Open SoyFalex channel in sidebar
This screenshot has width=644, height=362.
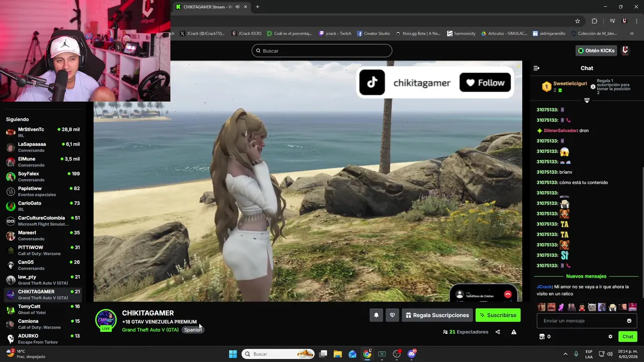pyautogui.click(x=43, y=176)
